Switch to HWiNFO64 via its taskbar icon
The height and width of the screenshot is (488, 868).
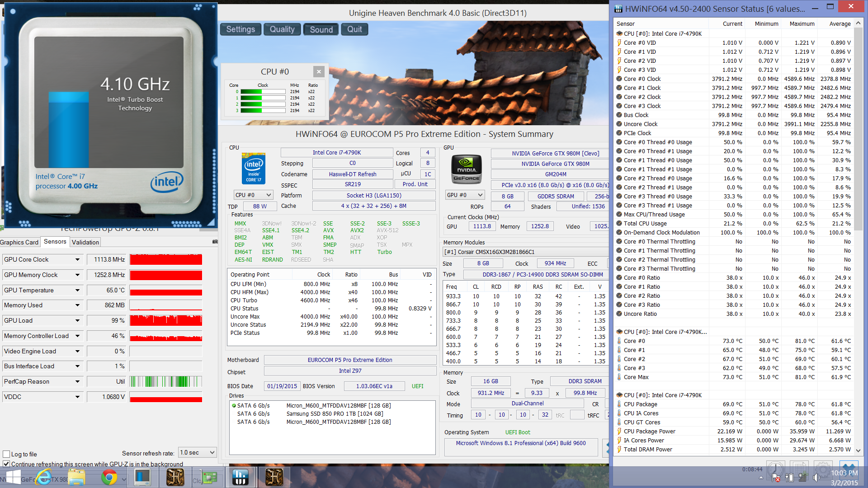241,477
